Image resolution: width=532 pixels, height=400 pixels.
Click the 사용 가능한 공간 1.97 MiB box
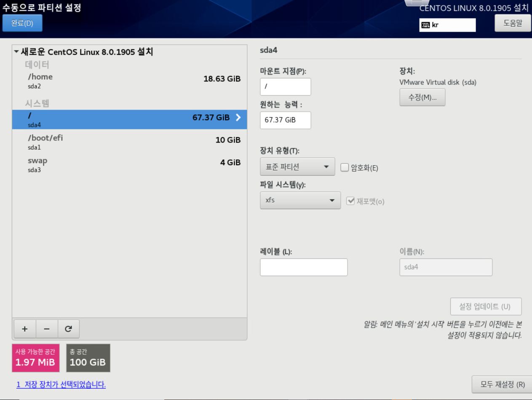(36, 358)
